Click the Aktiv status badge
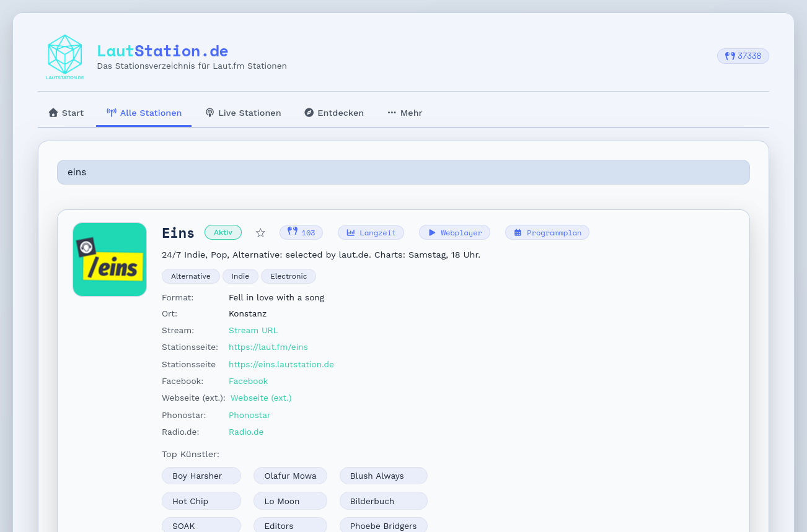The width and height of the screenshot is (807, 532). pos(223,232)
